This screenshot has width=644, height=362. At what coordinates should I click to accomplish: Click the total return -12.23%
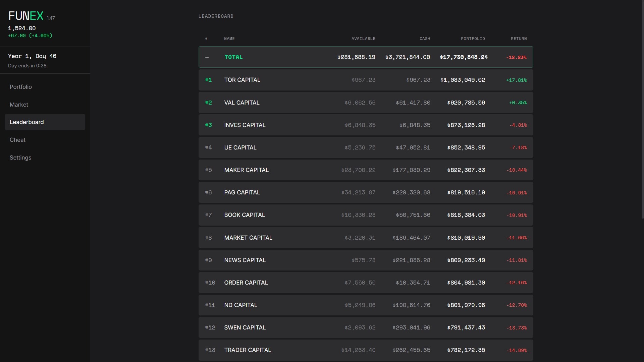516,57
